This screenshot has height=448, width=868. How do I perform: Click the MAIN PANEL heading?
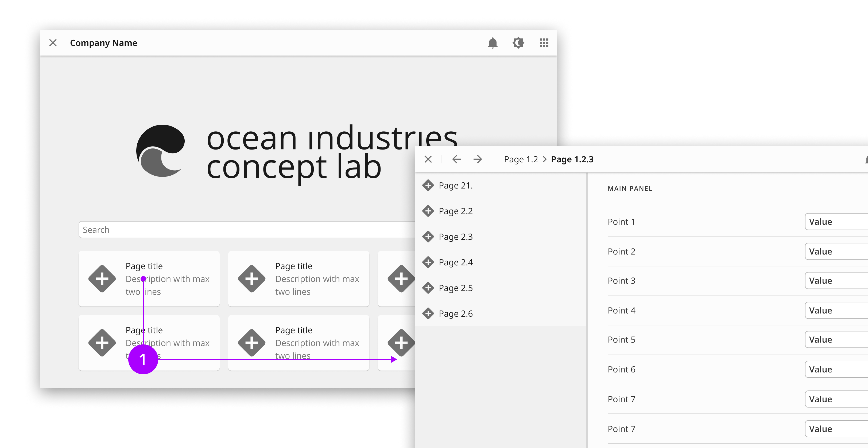coord(630,188)
